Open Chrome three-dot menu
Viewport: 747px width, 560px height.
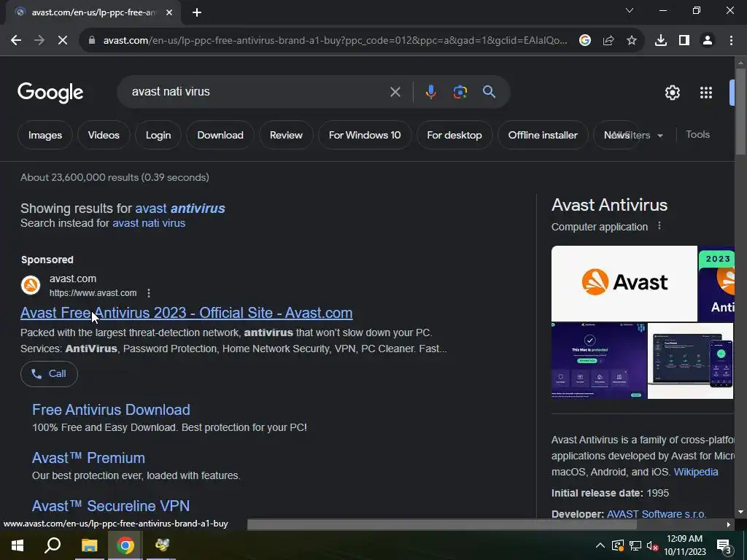tap(731, 41)
